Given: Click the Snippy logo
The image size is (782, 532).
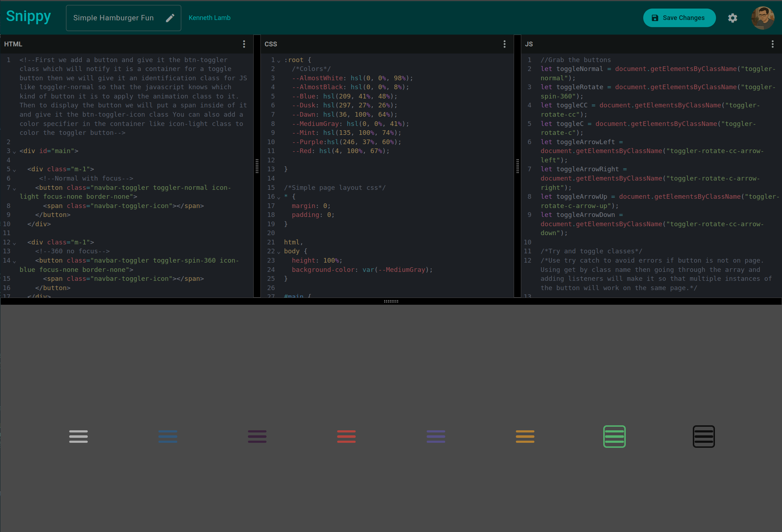Looking at the screenshot, I should click(29, 16).
